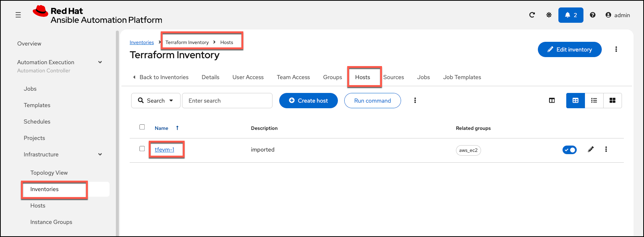Image resolution: width=644 pixels, height=237 pixels.
Task: Open the Job Templates tab
Action: coord(462,77)
